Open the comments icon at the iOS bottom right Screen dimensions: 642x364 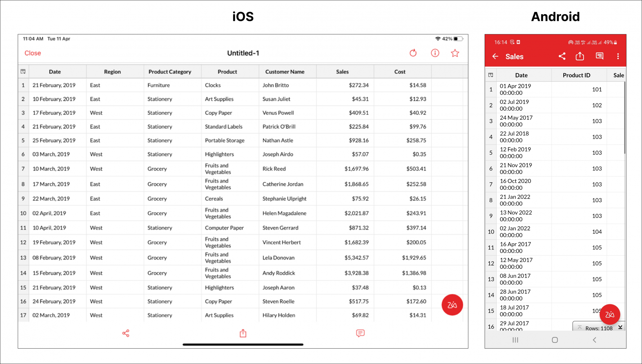(360, 333)
